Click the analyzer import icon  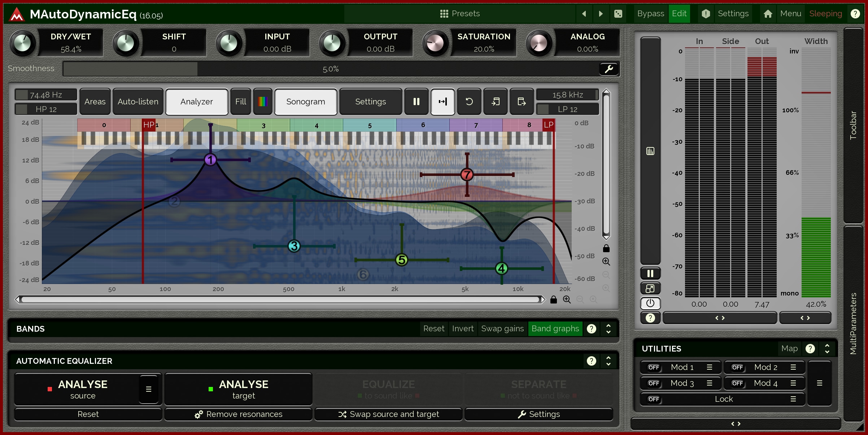[496, 102]
